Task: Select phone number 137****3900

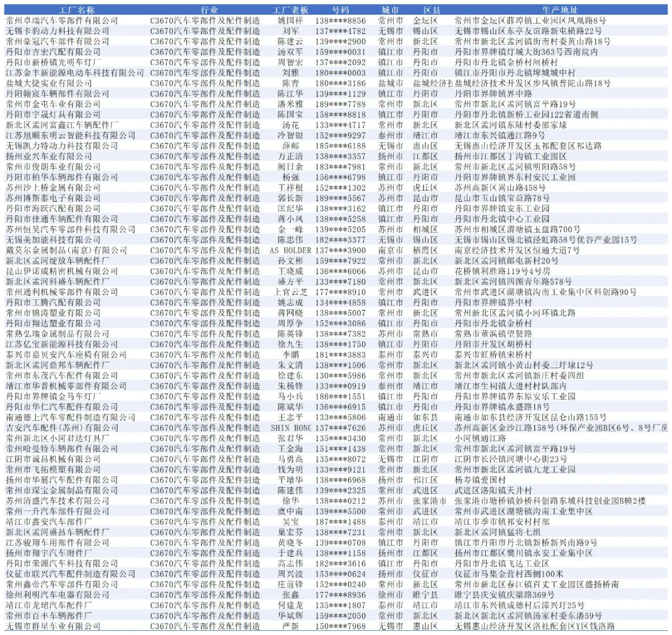Action: [341, 250]
